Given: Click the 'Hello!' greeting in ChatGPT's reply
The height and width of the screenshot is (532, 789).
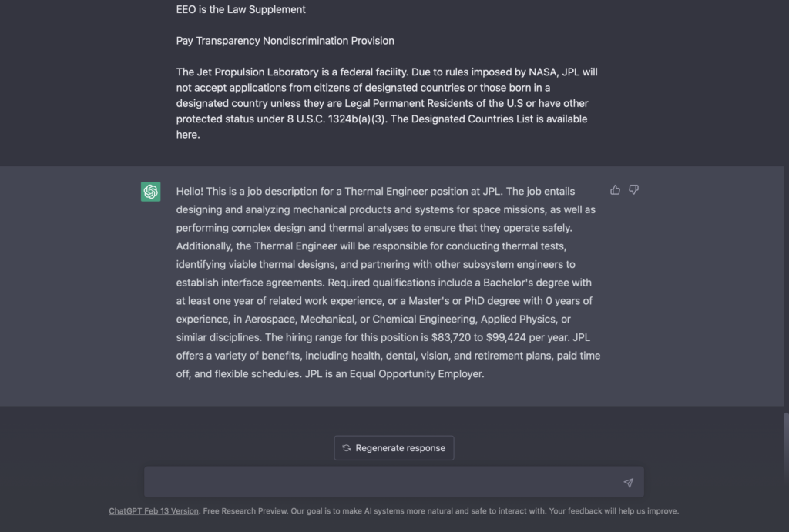Looking at the screenshot, I should coord(192,192).
